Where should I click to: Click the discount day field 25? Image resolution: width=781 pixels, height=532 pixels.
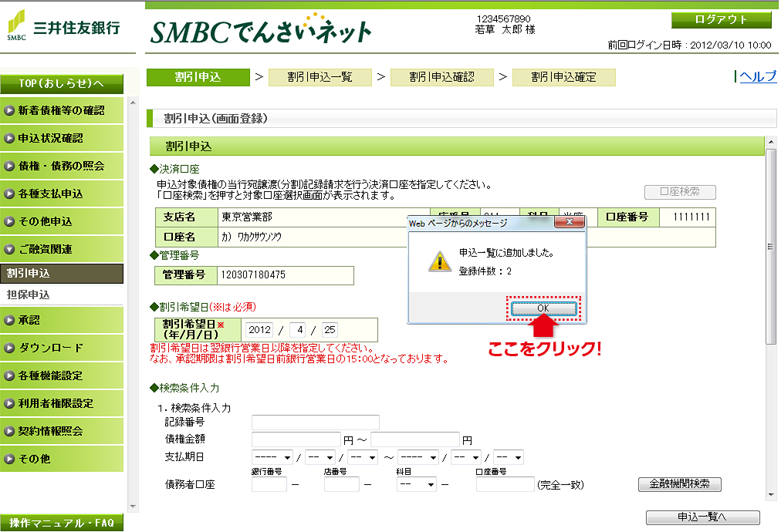point(330,329)
